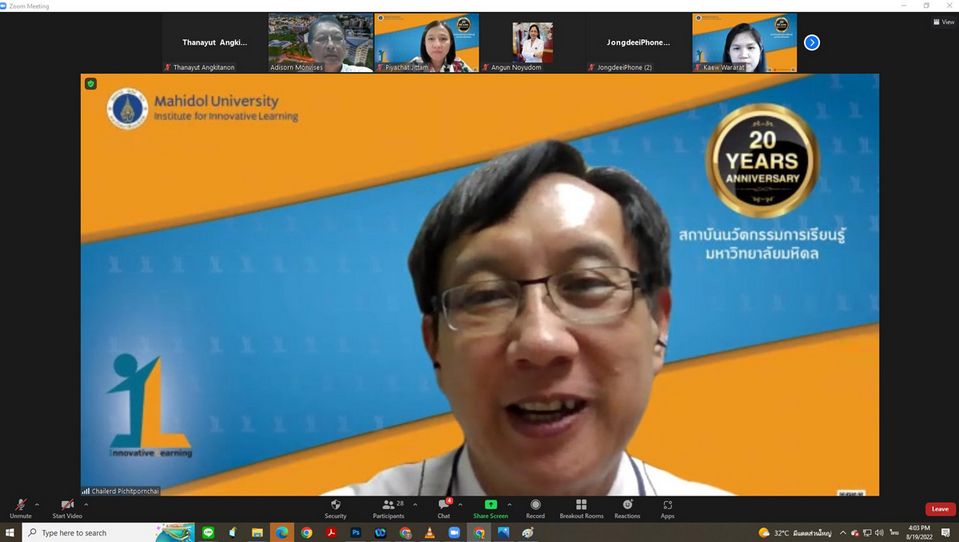Expand video options arrow next to Start Video
Viewport: 959px width, 542px height.
click(x=86, y=504)
